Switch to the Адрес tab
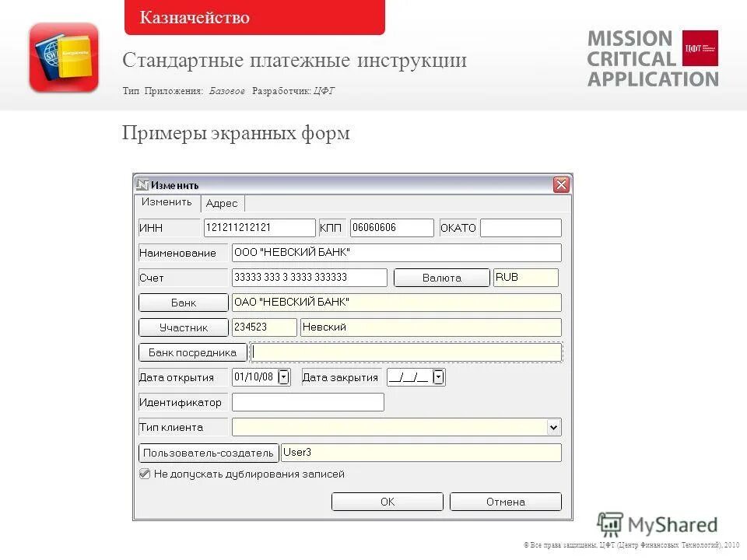This screenshot has width=747, height=560. 223,203
